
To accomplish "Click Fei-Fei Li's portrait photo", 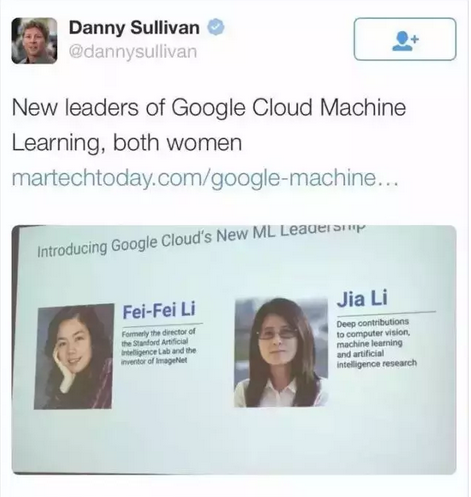I will click(74, 357).
